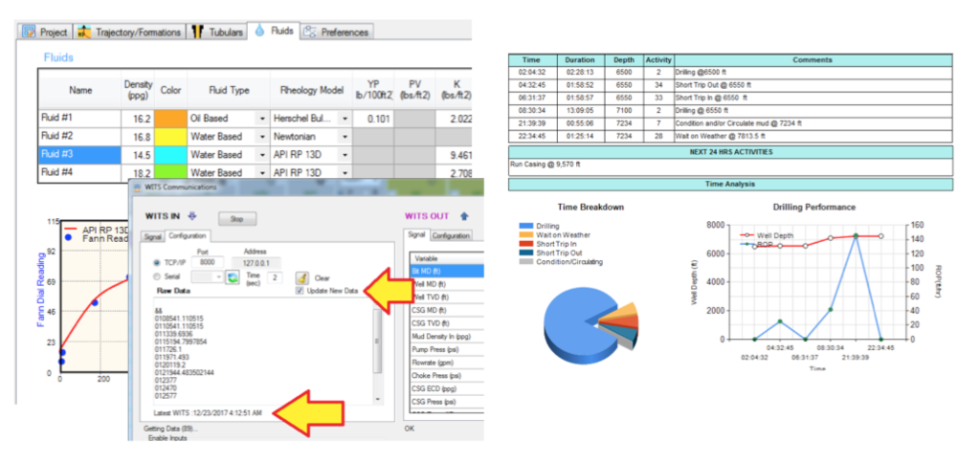Click the Fluids droplet icon

point(259,32)
